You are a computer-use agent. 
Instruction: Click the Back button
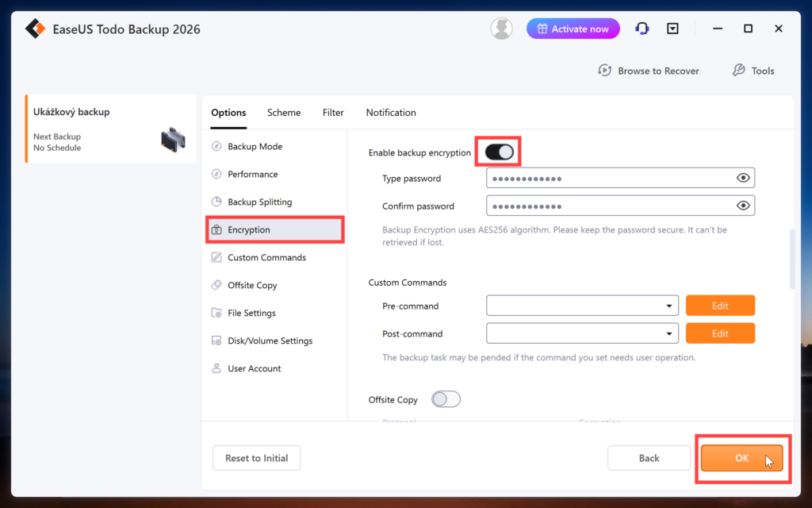[649, 458]
